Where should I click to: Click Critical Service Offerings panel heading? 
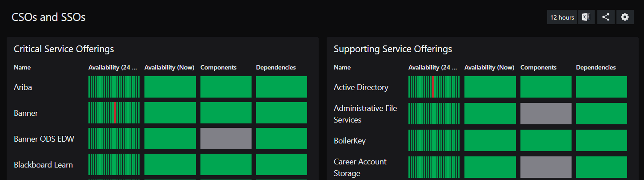click(64, 49)
